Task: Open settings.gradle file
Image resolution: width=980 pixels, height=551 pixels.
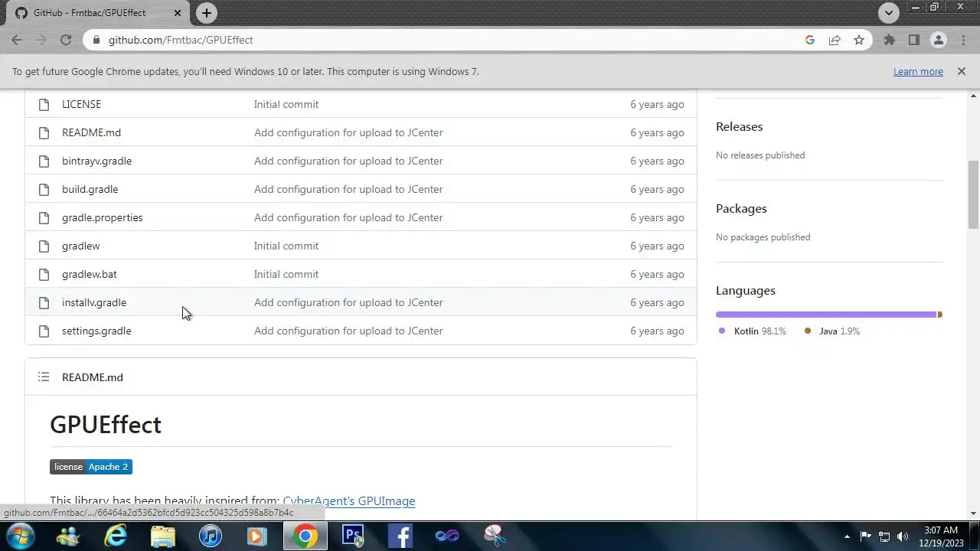Action: 96,331
